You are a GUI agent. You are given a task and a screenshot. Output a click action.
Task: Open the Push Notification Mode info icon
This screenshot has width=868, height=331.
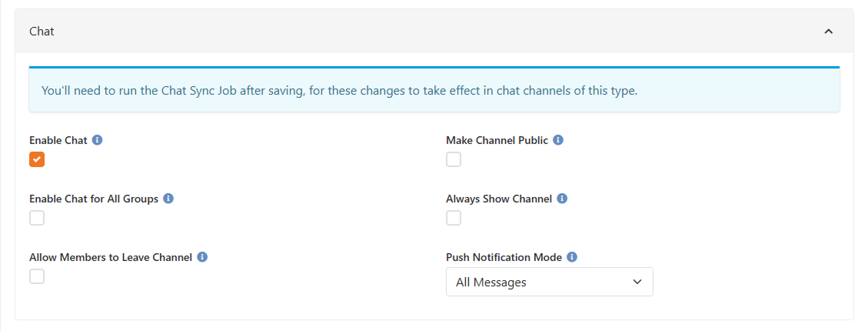click(573, 257)
